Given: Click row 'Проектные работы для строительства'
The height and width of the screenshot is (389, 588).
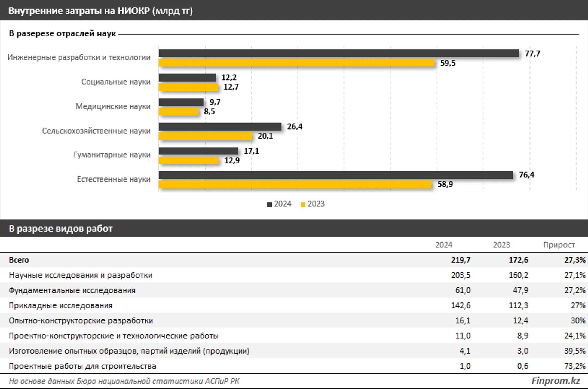Looking at the screenshot, I should (294, 366).
